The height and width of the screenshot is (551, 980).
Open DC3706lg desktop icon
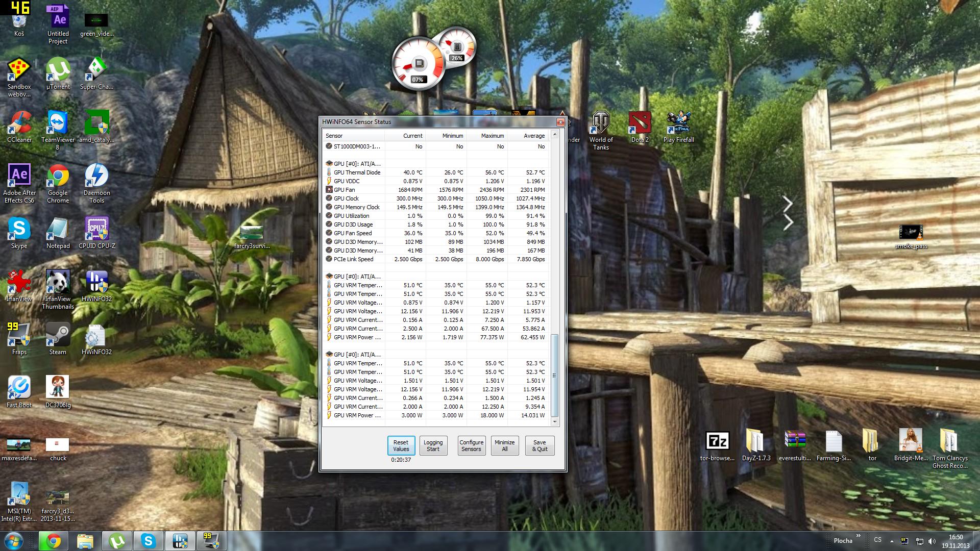(58, 392)
